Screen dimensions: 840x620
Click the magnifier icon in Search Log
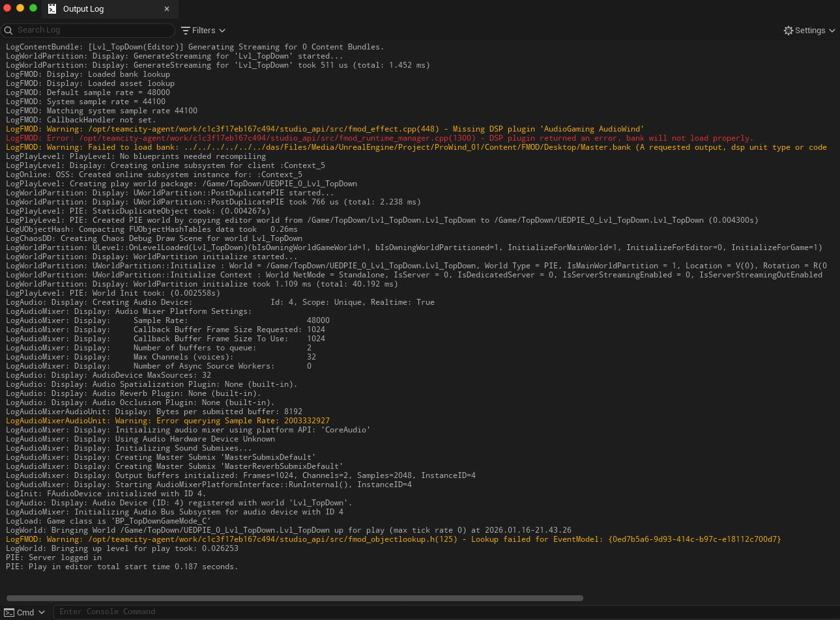pos(8,30)
